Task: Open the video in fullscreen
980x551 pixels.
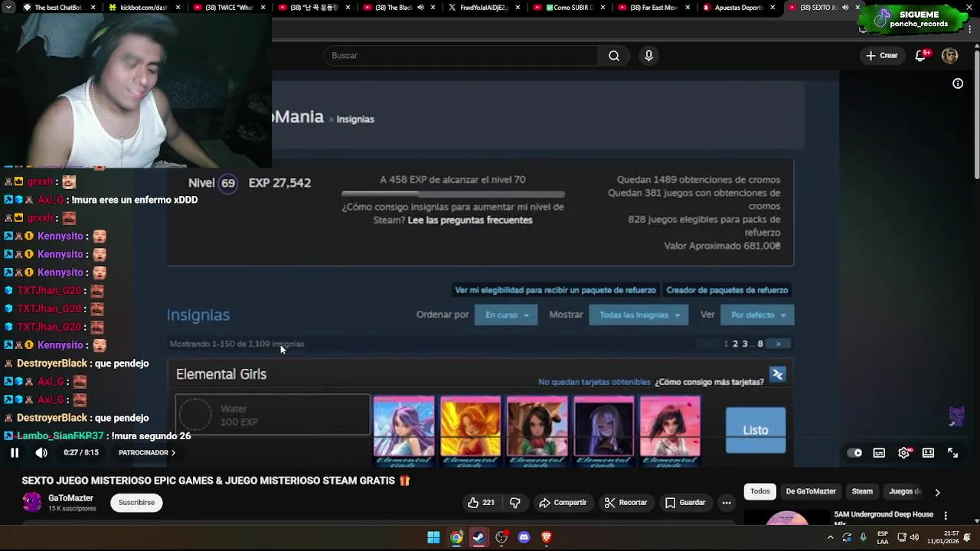Action: (952, 453)
